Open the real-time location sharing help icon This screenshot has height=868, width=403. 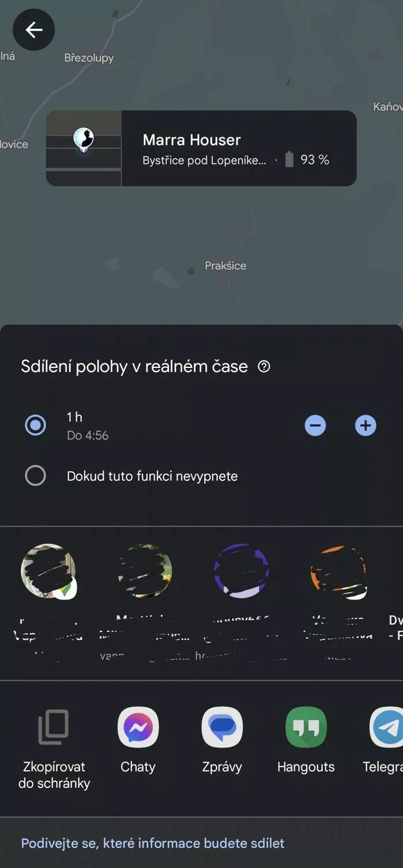(x=264, y=366)
